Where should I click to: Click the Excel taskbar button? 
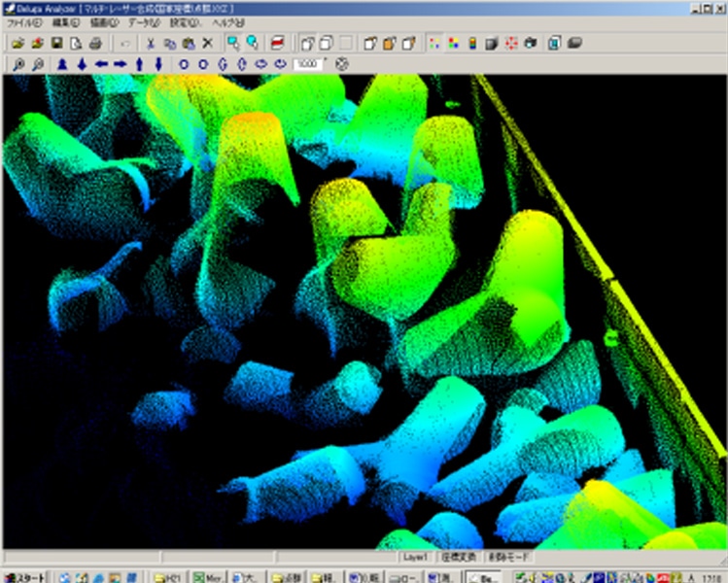point(208,577)
